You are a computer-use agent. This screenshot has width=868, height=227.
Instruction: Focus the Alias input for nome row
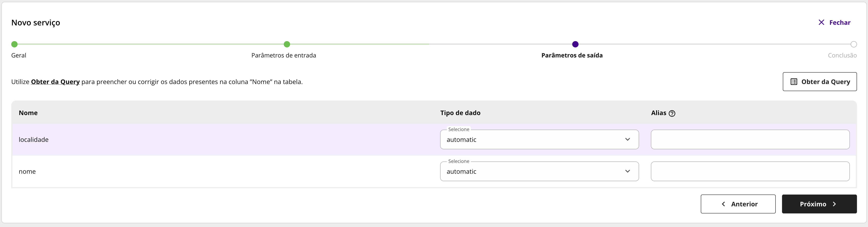pos(750,172)
